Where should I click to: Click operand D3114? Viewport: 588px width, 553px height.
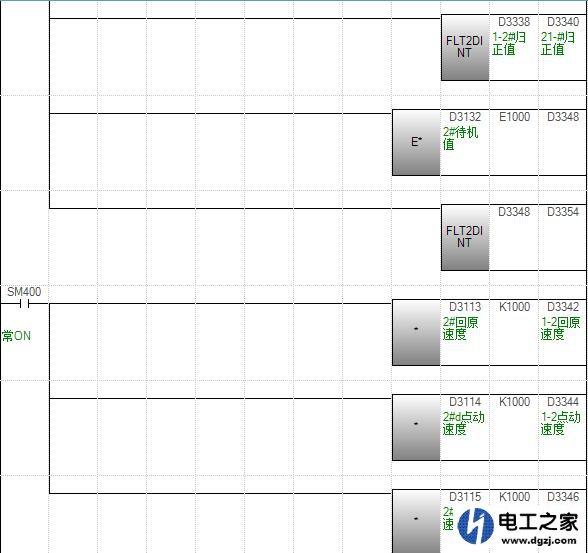pyautogui.click(x=465, y=402)
